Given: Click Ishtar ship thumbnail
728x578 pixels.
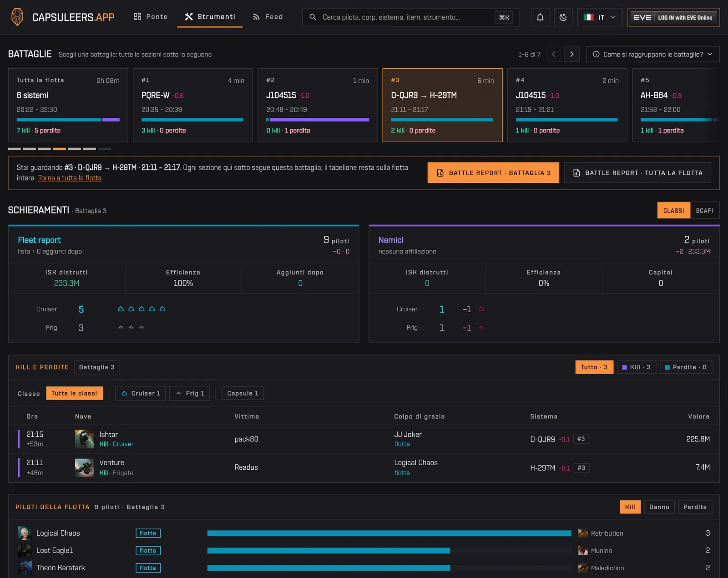Looking at the screenshot, I should (x=84, y=439).
